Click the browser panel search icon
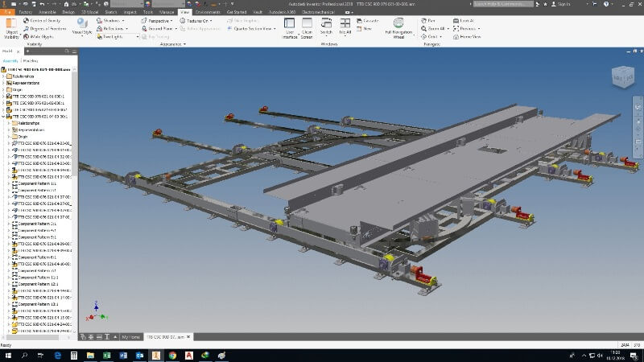 (x=67, y=51)
